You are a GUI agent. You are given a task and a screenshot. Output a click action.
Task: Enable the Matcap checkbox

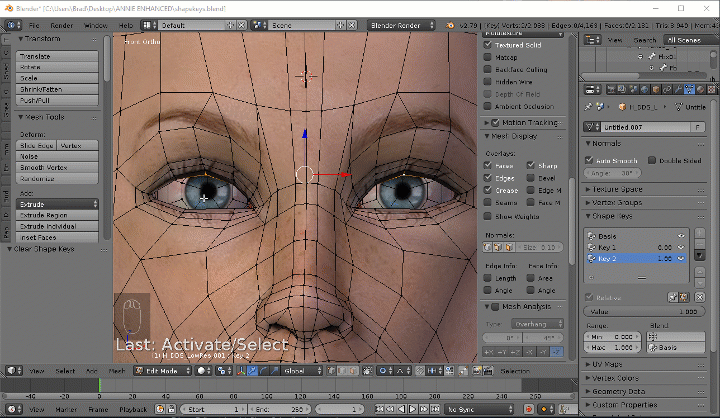[x=489, y=58]
